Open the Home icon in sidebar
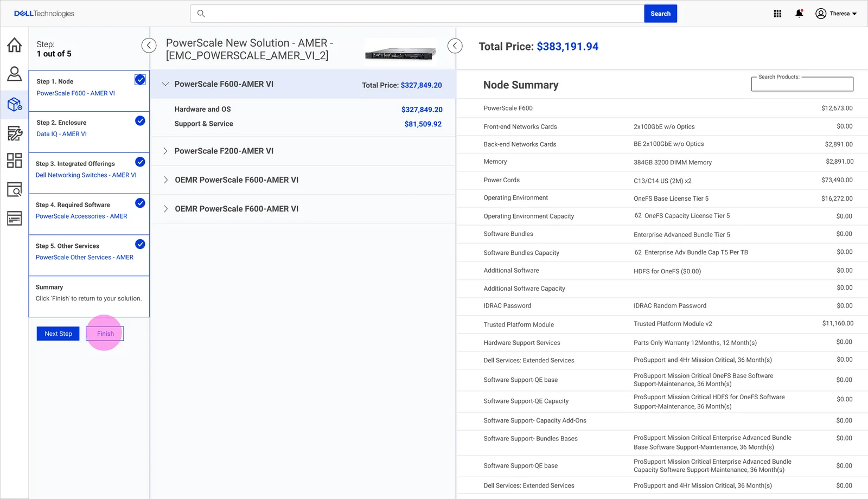The width and height of the screenshot is (868, 499). (15, 44)
